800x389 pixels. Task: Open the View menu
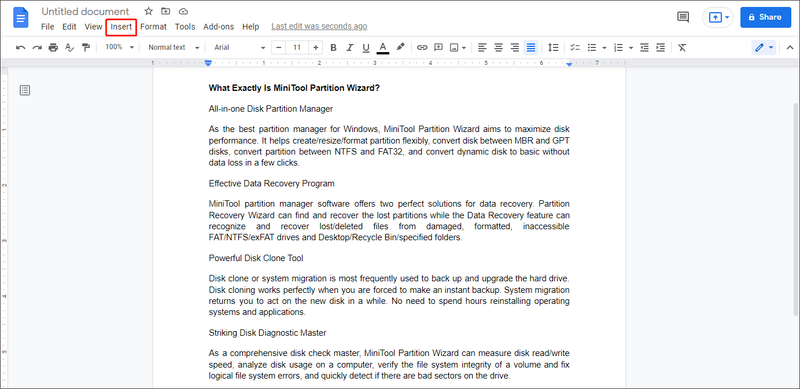[93, 27]
